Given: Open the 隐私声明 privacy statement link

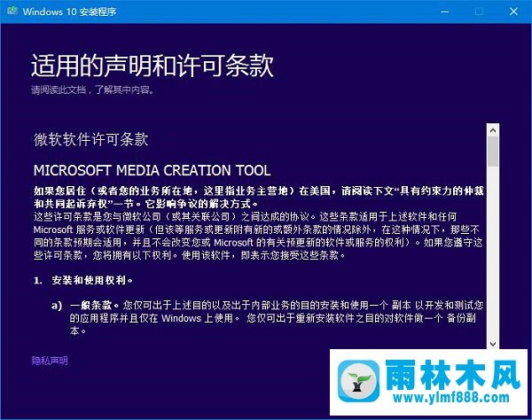Looking at the screenshot, I should pos(50,361).
